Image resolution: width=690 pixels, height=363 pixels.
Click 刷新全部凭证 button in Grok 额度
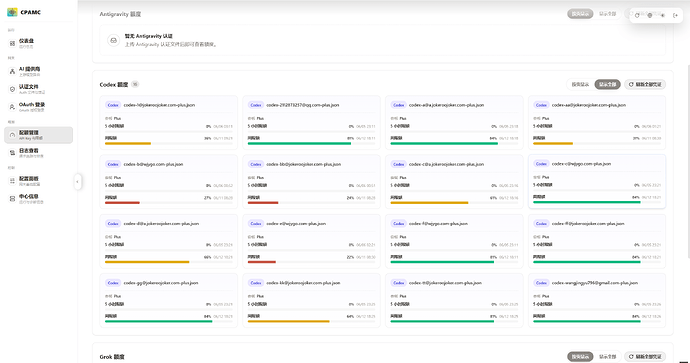(645, 357)
